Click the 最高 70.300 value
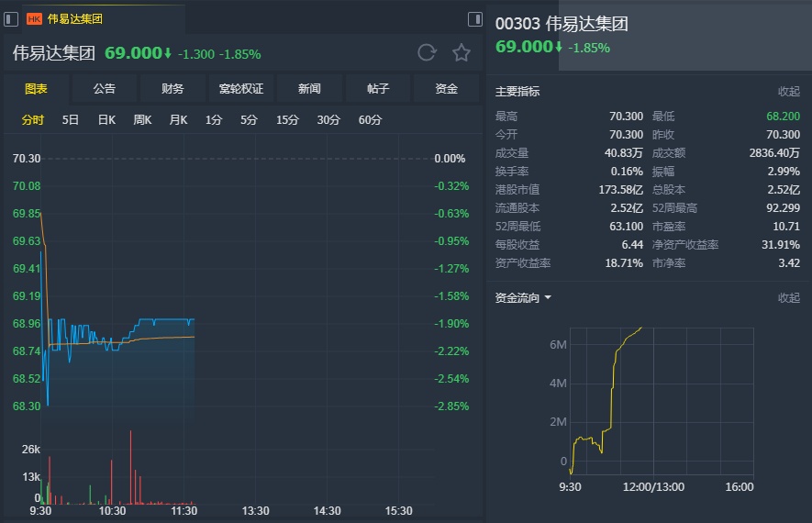 pos(626,116)
